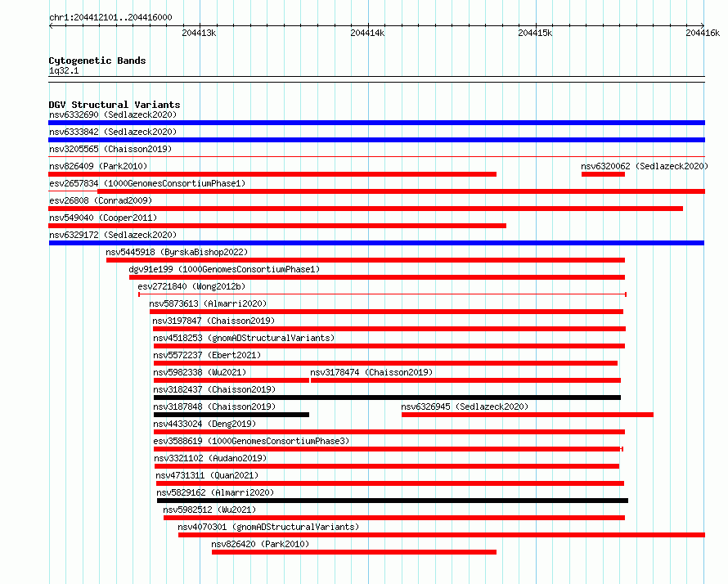
Task: Click the short black bar for nsv3187848
Action: pyautogui.click(x=231, y=415)
